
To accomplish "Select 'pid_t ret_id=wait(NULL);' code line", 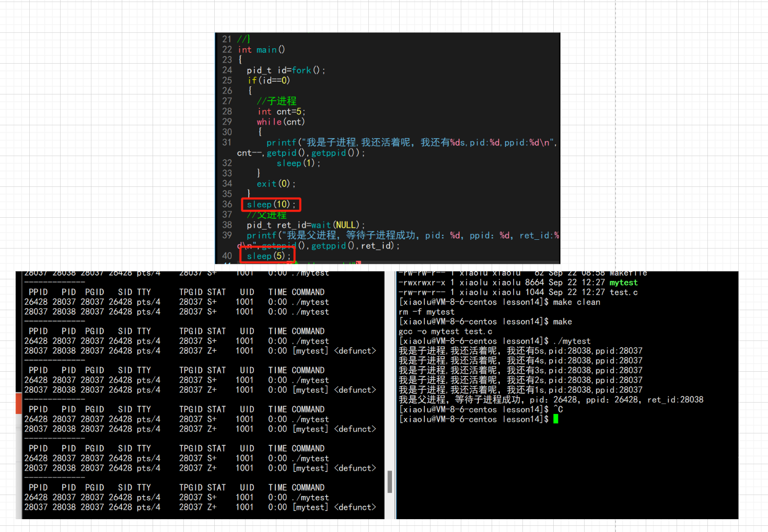I will coord(306,225).
